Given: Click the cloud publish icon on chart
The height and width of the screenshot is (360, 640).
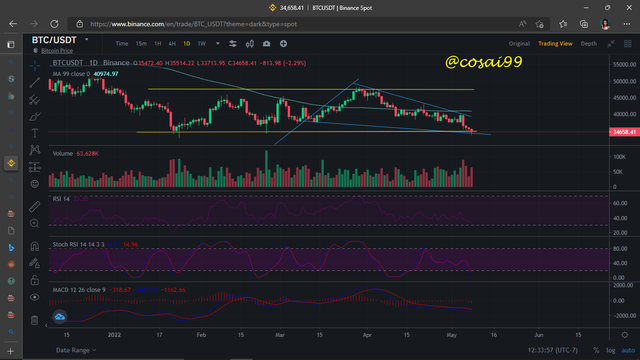Looking at the screenshot, I should (x=60, y=317).
